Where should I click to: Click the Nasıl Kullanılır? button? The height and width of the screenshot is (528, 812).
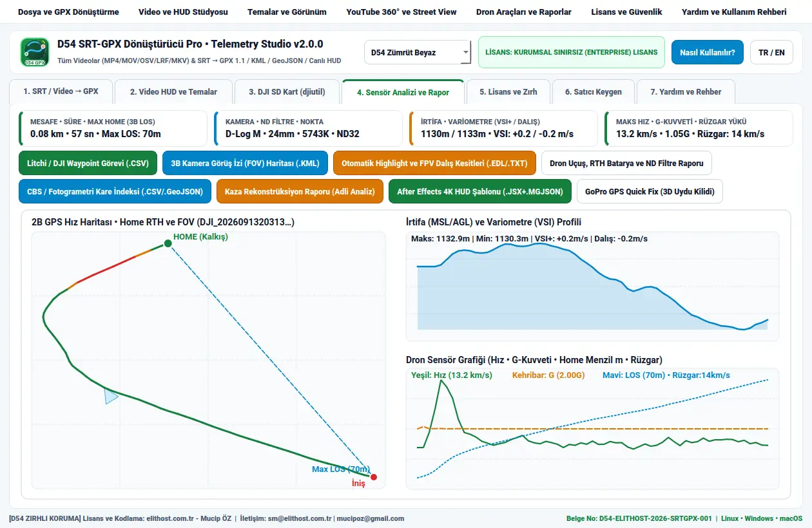click(x=708, y=53)
